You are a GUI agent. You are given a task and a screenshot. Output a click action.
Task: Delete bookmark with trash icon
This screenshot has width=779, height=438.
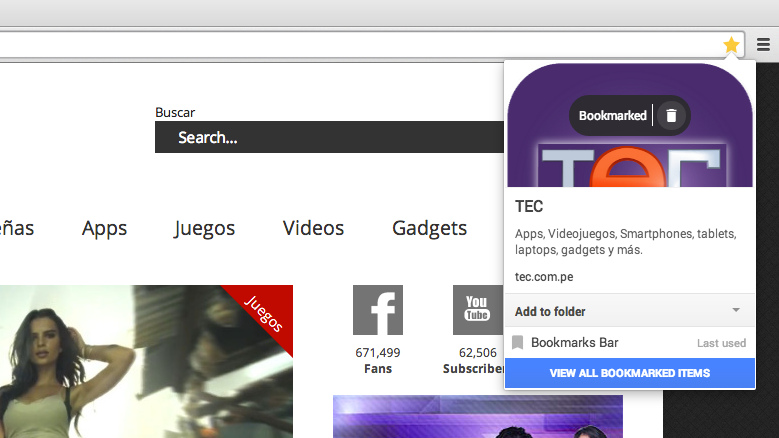[x=671, y=115]
